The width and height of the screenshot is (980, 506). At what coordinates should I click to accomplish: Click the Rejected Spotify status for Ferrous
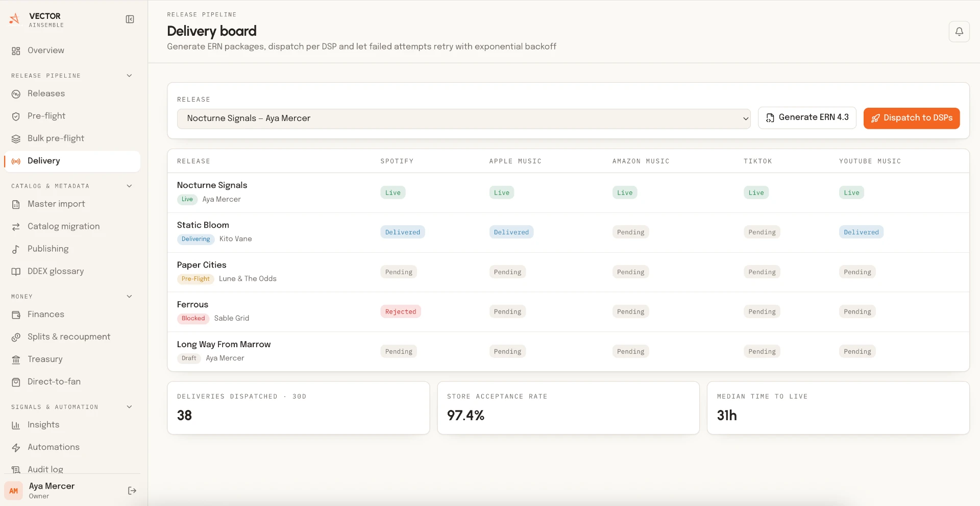point(401,312)
